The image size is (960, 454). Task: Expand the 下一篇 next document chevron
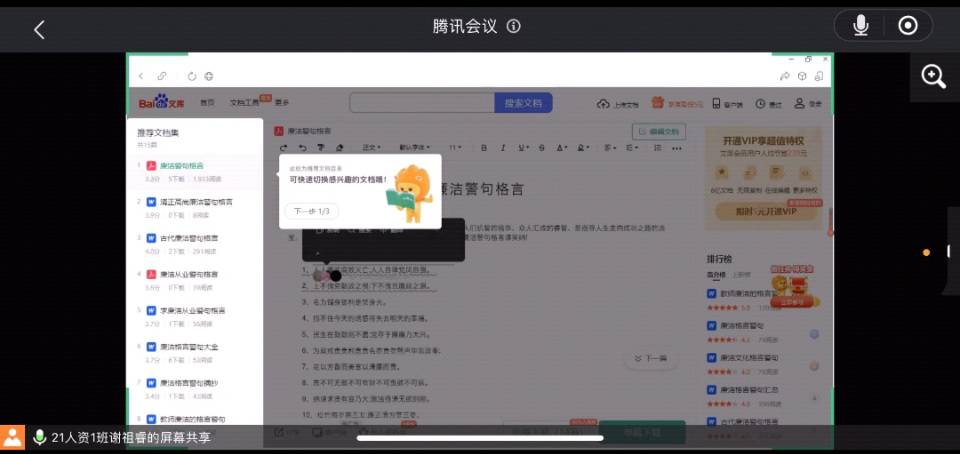pyautogui.click(x=649, y=358)
